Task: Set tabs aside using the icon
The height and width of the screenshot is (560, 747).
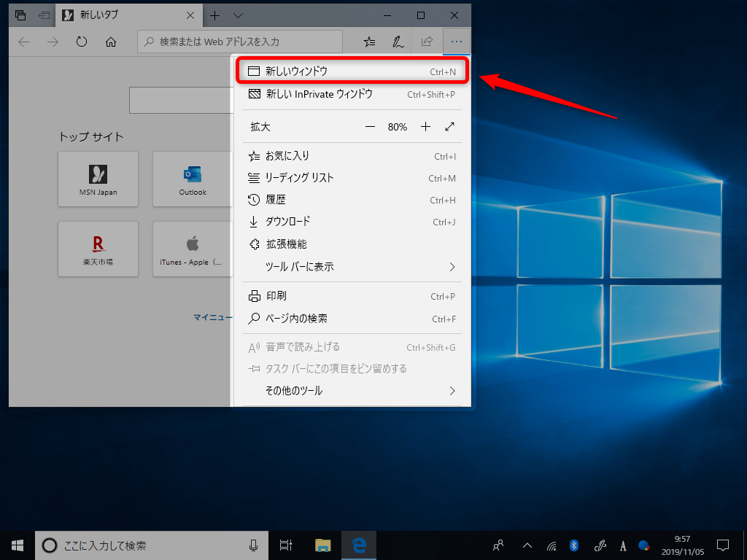Action: point(43,15)
